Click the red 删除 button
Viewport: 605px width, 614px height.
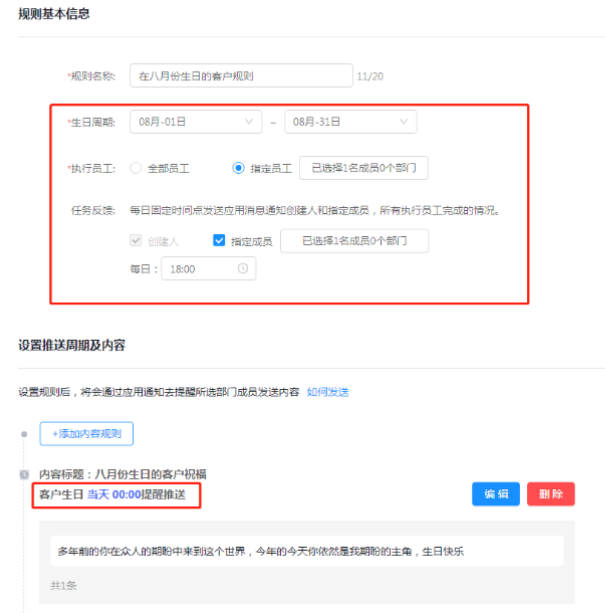(x=551, y=494)
